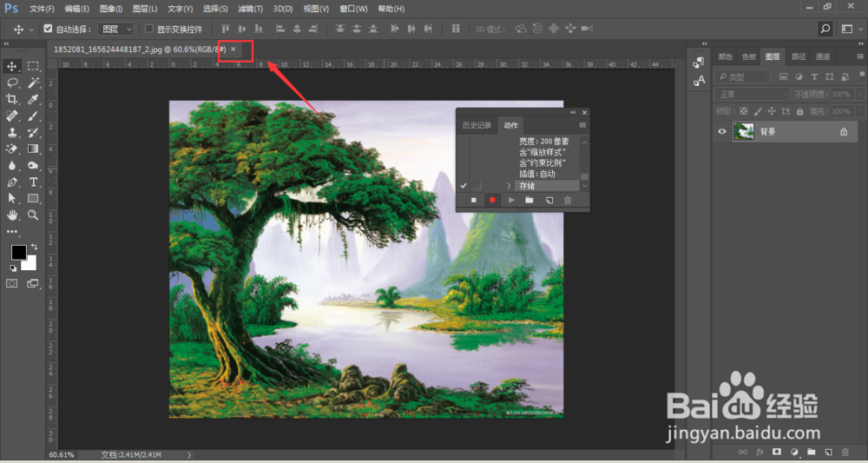Select the History Brush tool

click(33, 132)
